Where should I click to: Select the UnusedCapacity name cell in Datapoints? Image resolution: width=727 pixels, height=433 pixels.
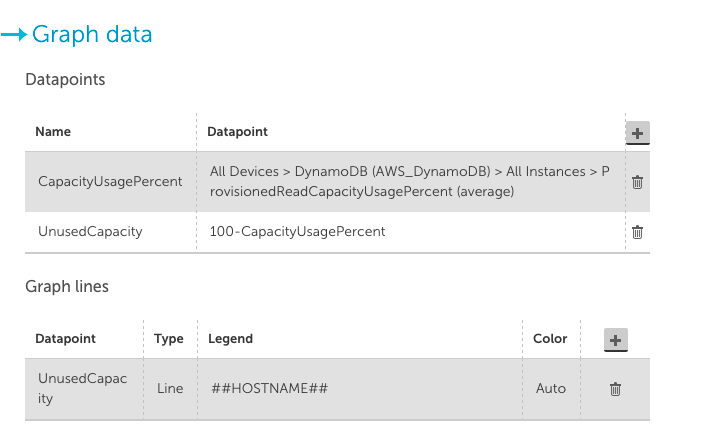[90, 231]
